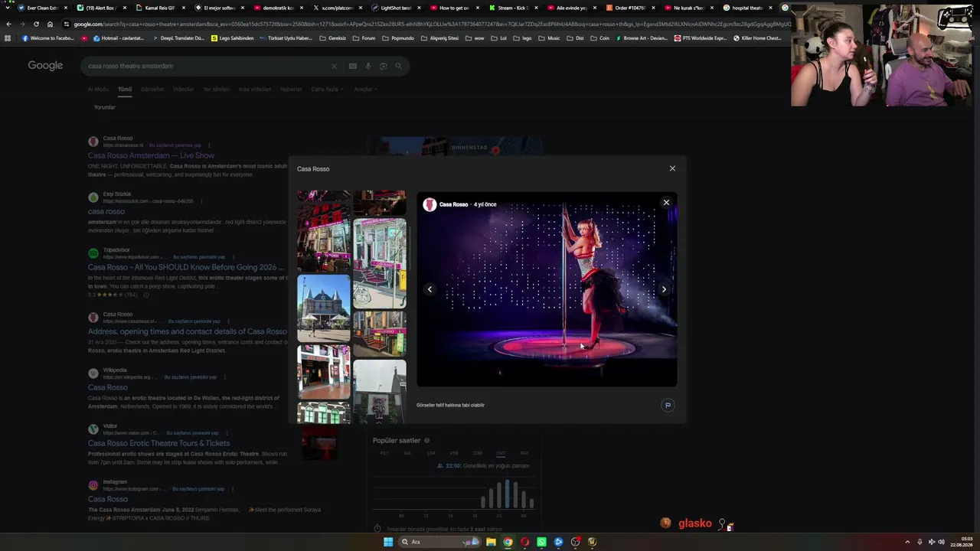Clear the Google search box text
Screen dimensions: 980x551
pyautogui.click(x=334, y=66)
